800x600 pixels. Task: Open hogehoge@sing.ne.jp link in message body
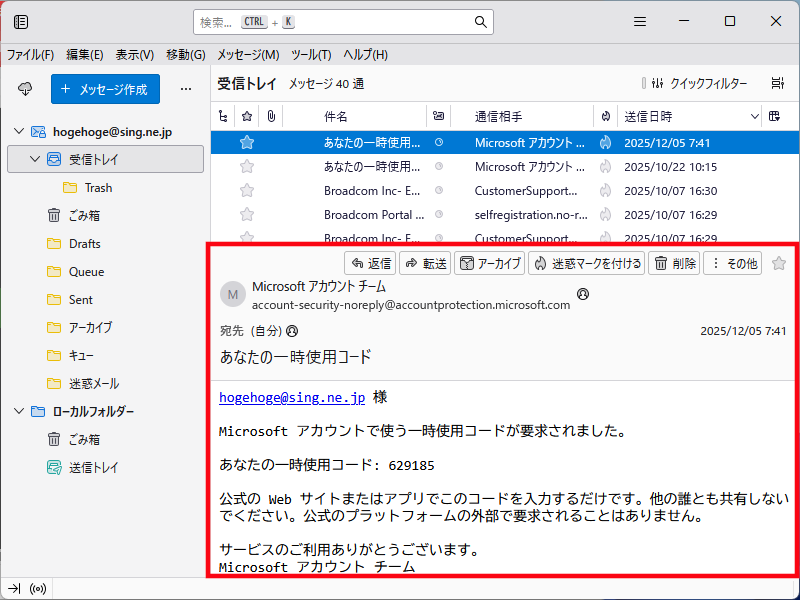[292, 397]
